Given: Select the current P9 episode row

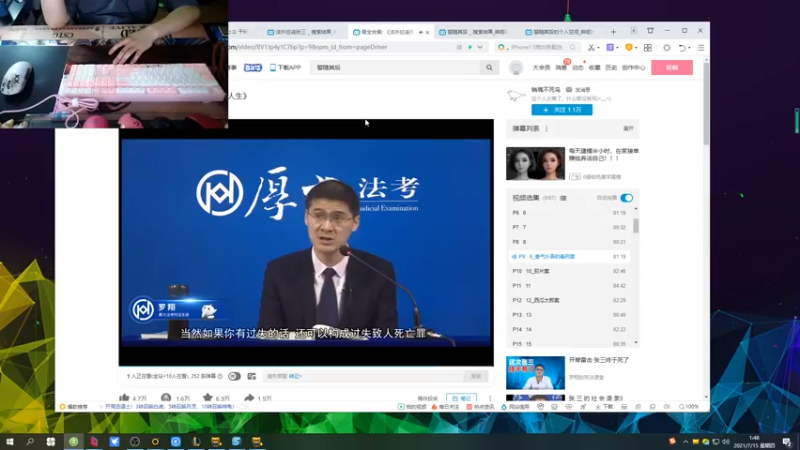Looking at the screenshot, I should pos(569,257).
